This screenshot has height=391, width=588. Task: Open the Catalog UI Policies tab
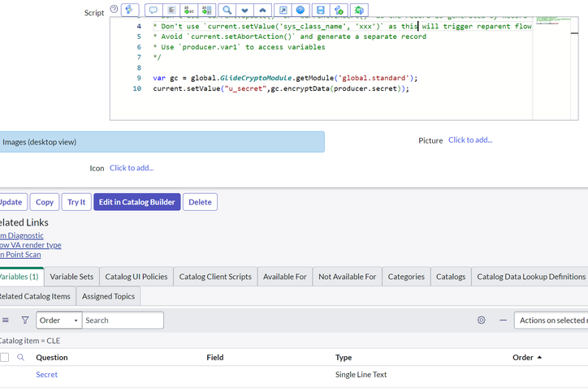pyautogui.click(x=136, y=277)
